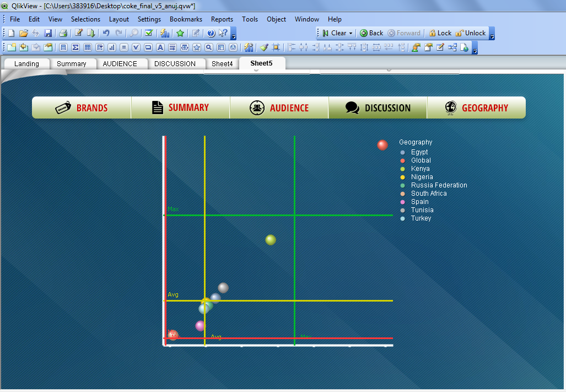Expand the design toolbar overflow chevron
Image resolution: width=566 pixels, height=392 pixels.
click(x=474, y=50)
